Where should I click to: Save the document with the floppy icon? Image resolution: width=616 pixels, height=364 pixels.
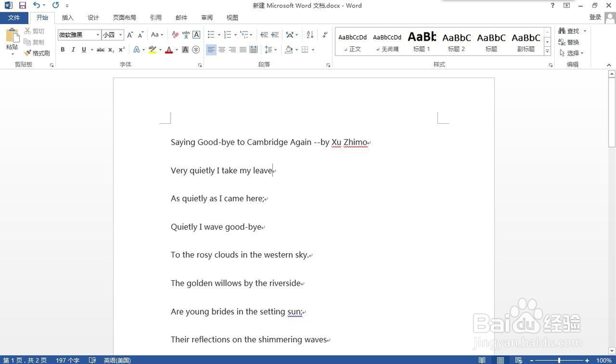22,5
